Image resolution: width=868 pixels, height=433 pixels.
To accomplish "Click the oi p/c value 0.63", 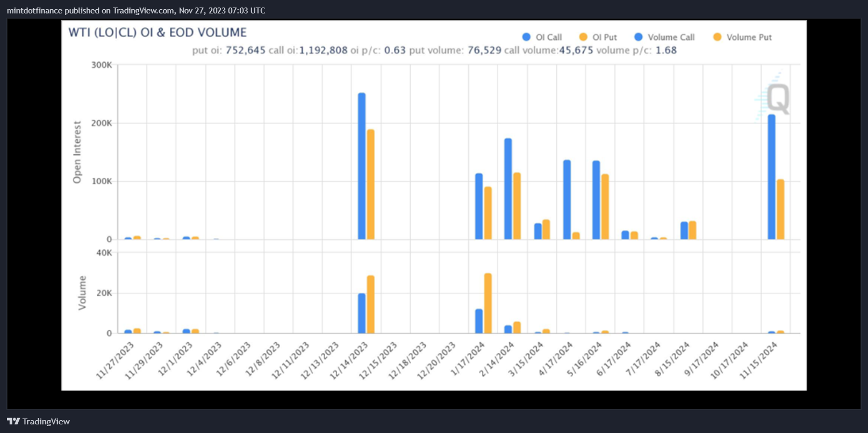I will [395, 50].
